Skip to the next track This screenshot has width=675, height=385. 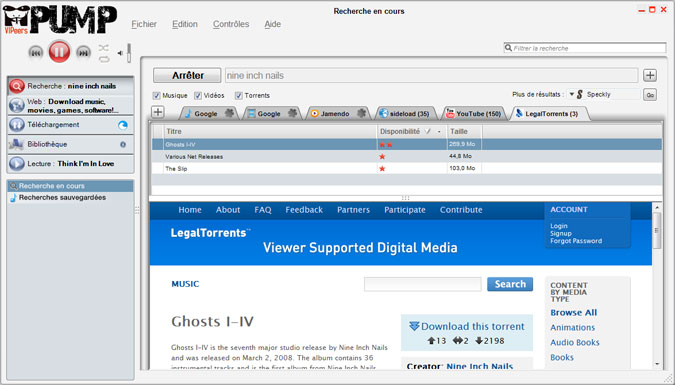tap(83, 53)
